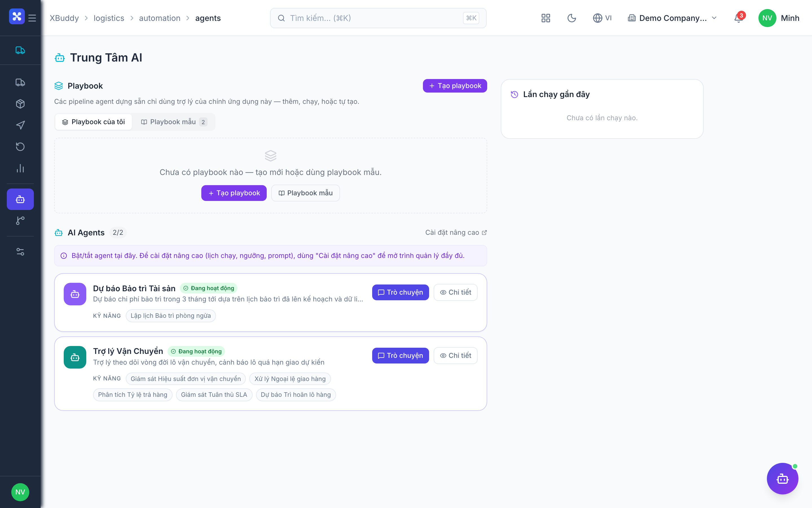This screenshot has width=812, height=508.
Task: Click Xử lý Ngoại lệ giao hàng tag
Action: [290, 379]
